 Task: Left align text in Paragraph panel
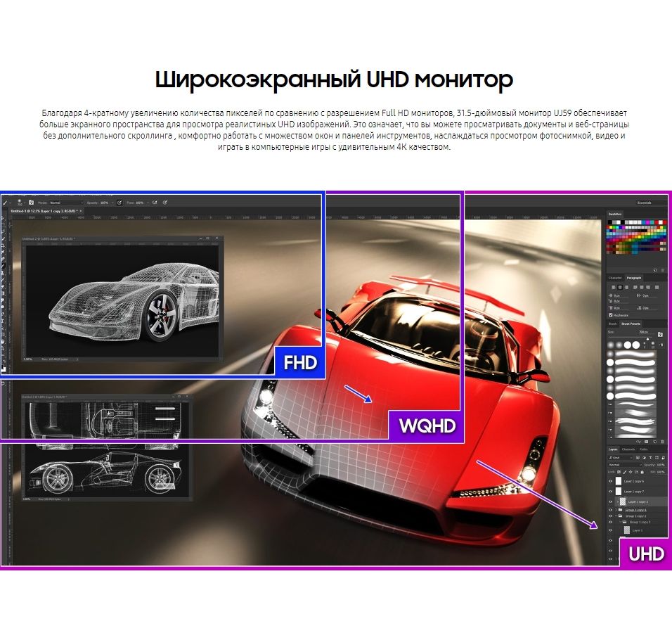point(613,288)
